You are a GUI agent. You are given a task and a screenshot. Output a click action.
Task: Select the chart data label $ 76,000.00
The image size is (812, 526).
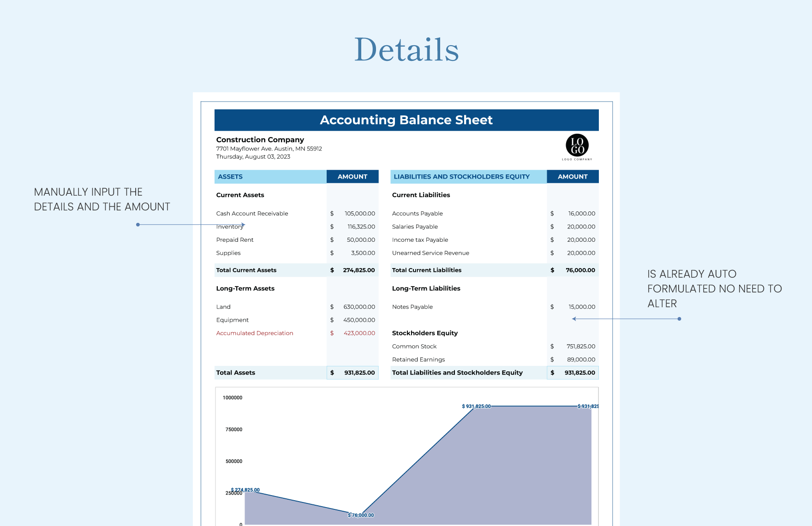[361, 515]
